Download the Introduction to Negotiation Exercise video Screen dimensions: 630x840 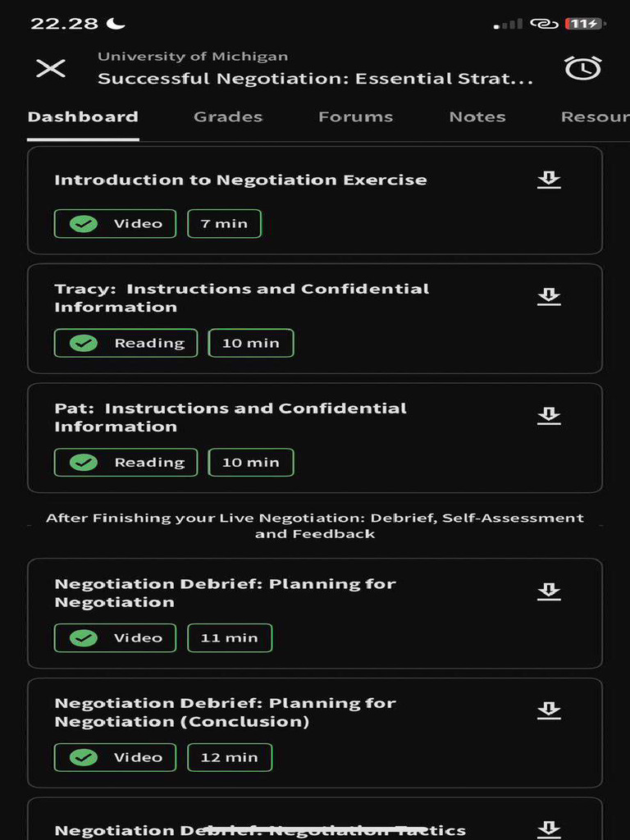click(549, 180)
